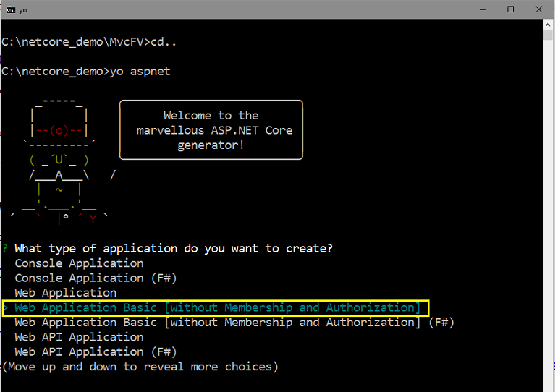Select the 'Console Application' choice
Viewport: 555px width, 392px height.
pos(79,263)
